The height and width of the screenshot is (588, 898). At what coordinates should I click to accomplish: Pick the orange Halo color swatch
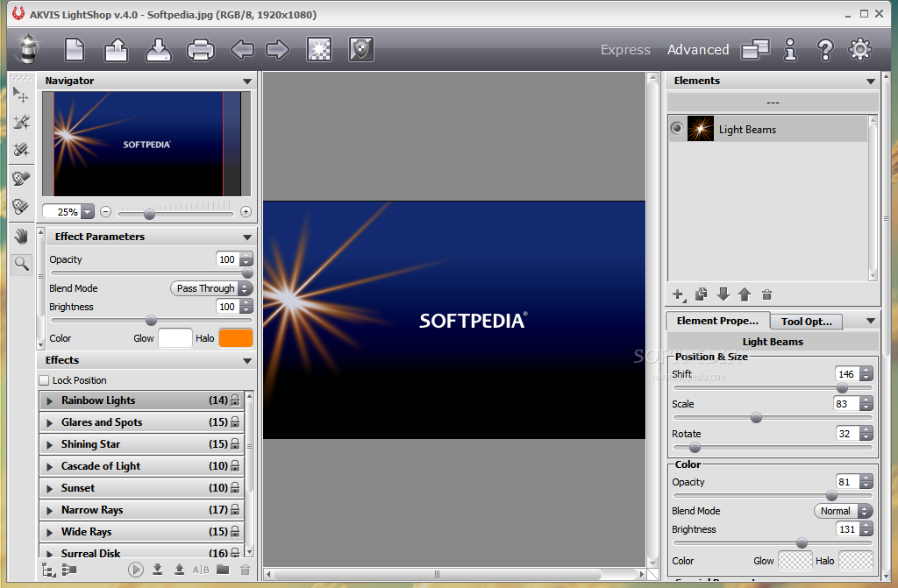click(235, 337)
